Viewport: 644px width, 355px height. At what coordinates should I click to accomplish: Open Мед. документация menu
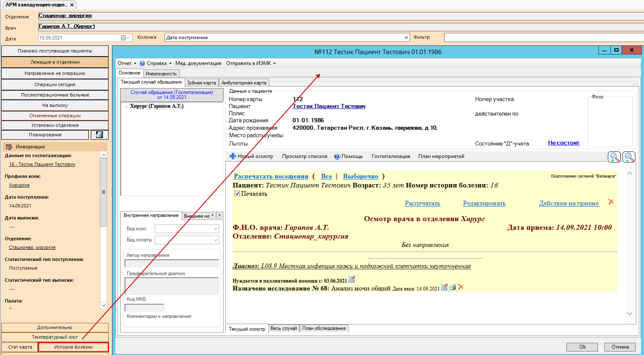pyautogui.click(x=198, y=63)
